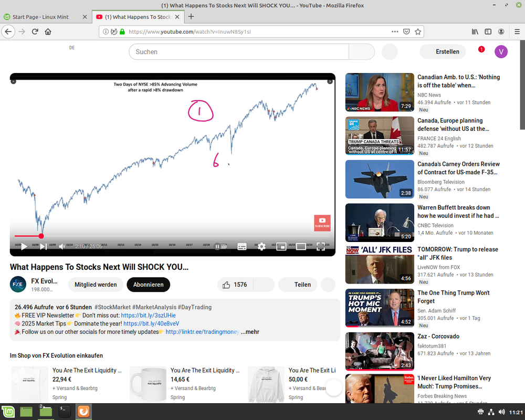Viewport: 525px width, 420px height.
Task: Open page actions three-dot menu
Action: pyautogui.click(x=395, y=32)
